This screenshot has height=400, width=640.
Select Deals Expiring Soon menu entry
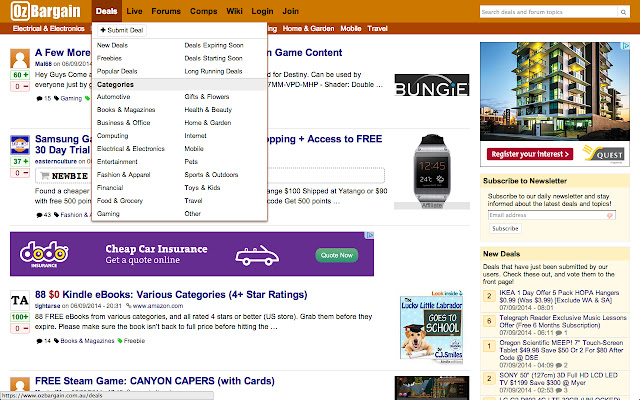tap(213, 45)
